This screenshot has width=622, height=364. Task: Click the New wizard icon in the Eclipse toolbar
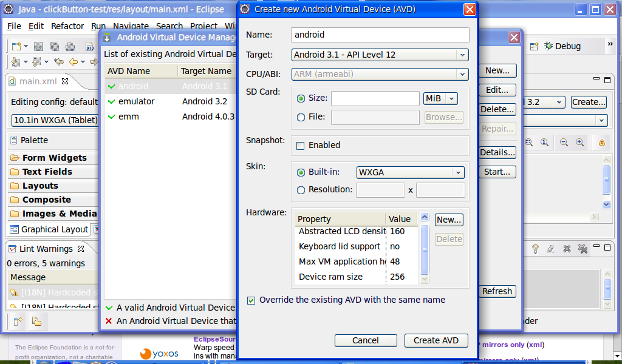coord(16,45)
